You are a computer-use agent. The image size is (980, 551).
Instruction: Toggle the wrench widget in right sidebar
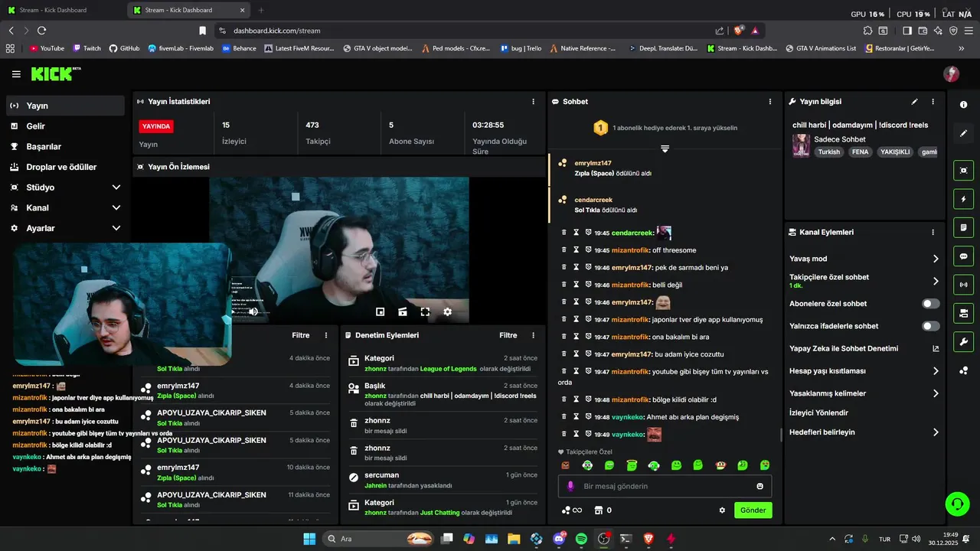963,341
